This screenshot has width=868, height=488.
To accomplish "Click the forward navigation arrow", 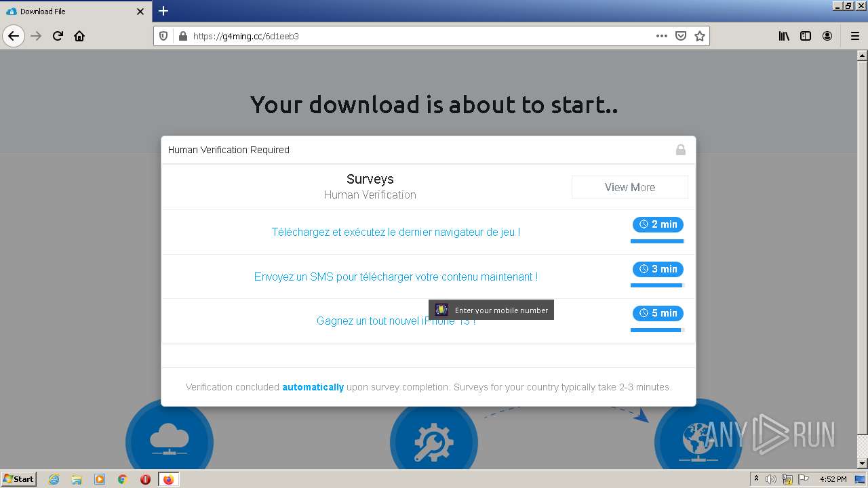I will [37, 36].
